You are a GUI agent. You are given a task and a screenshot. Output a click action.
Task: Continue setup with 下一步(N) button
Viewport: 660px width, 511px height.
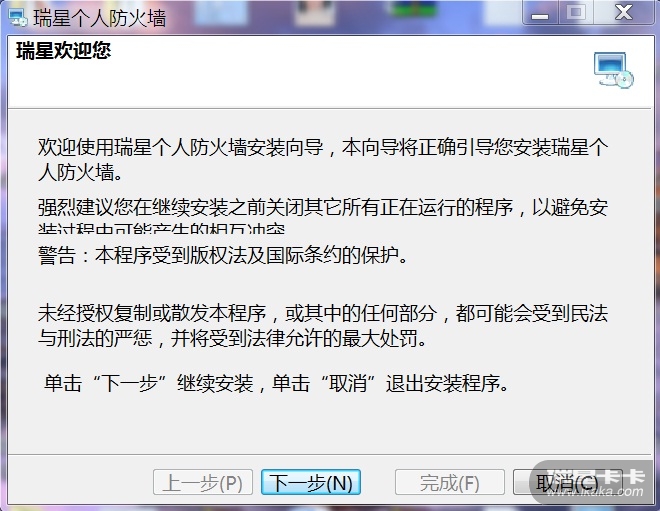(x=311, y=482)
